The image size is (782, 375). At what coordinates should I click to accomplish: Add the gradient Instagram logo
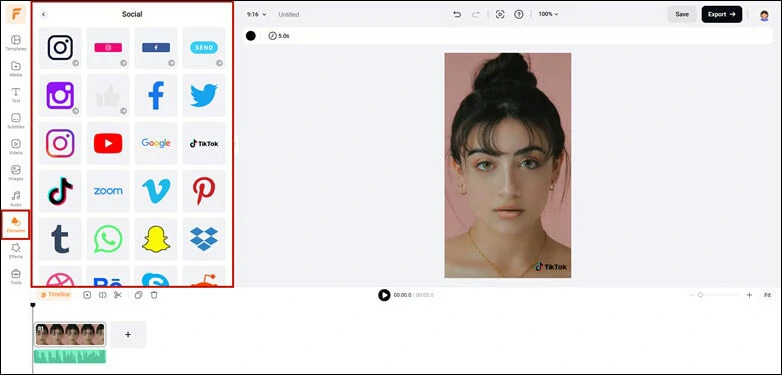click(60, 143)
